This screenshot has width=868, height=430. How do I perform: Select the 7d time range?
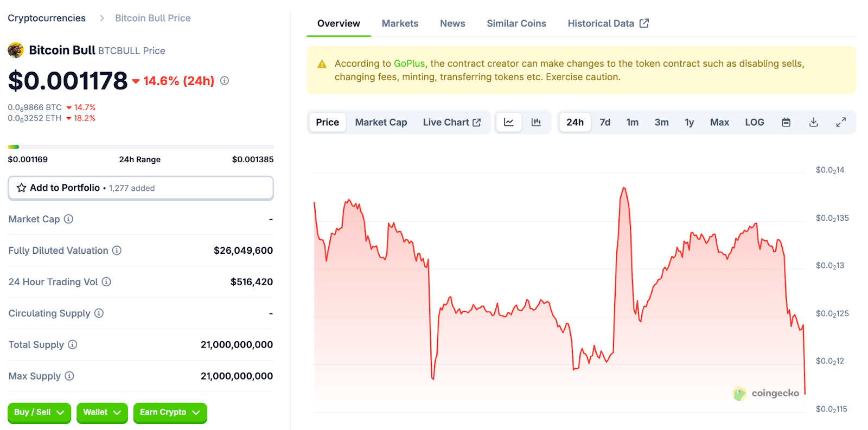[605, 123]
